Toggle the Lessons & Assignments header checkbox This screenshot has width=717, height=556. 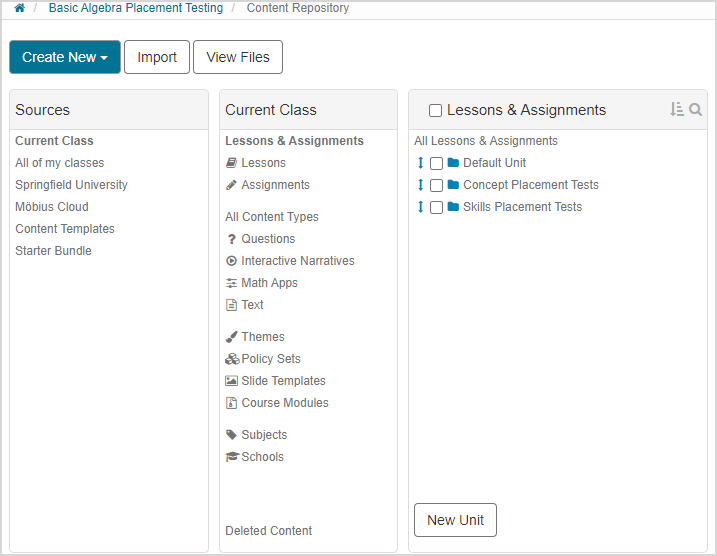(435, 111)
